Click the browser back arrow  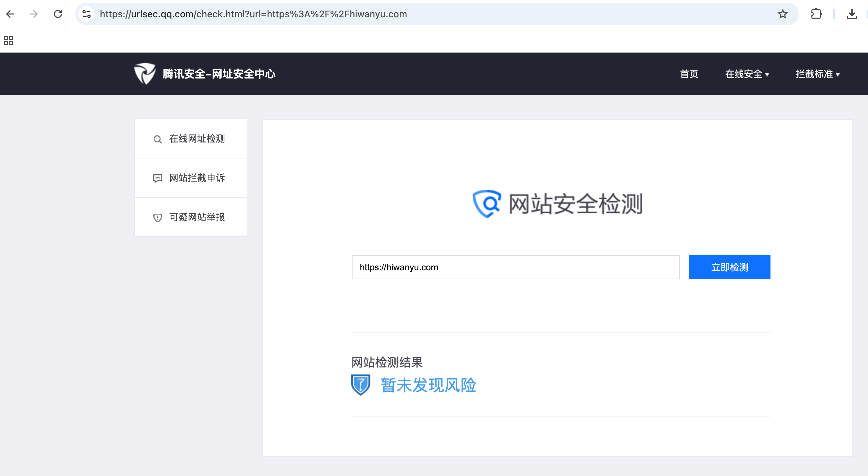pos(10,14)
